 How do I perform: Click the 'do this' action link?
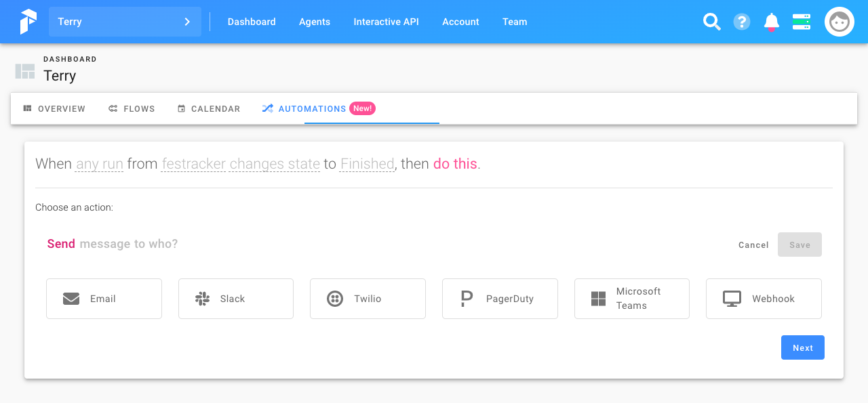pos(455,164)
